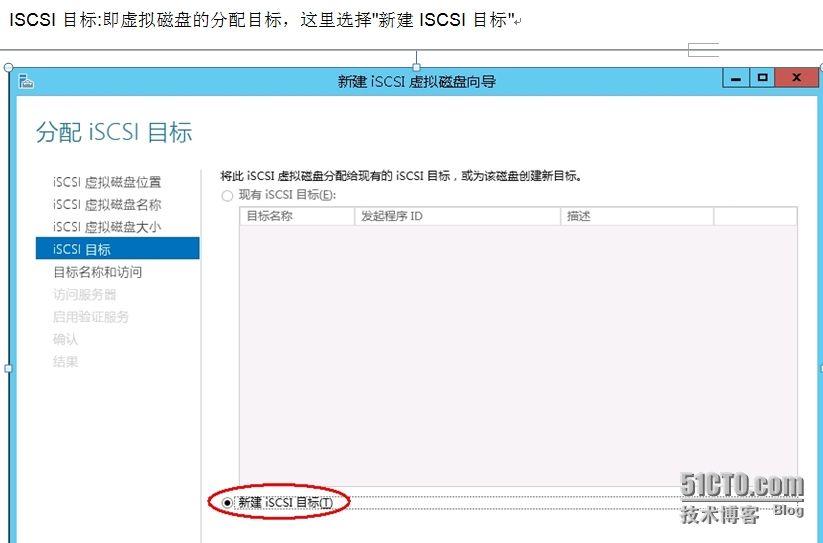Viewport: 823px width, 543px height.
Task: Go to iSCSI 虚拟磁盘大小 step
Action: (x=107, y=227)
